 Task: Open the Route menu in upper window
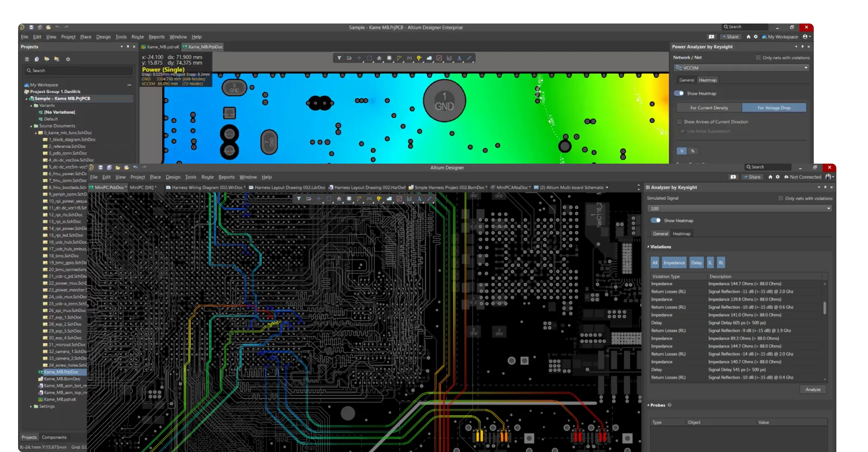[x=137, y=37]
